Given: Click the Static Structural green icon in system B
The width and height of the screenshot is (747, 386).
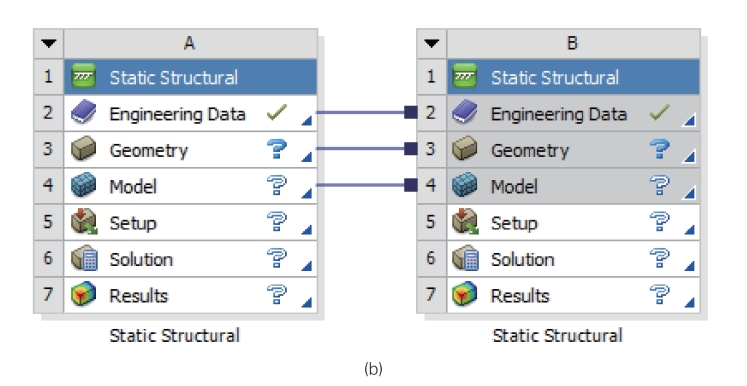Looking at the screenshot, I should pyautogui.click(x=464, y=77).
